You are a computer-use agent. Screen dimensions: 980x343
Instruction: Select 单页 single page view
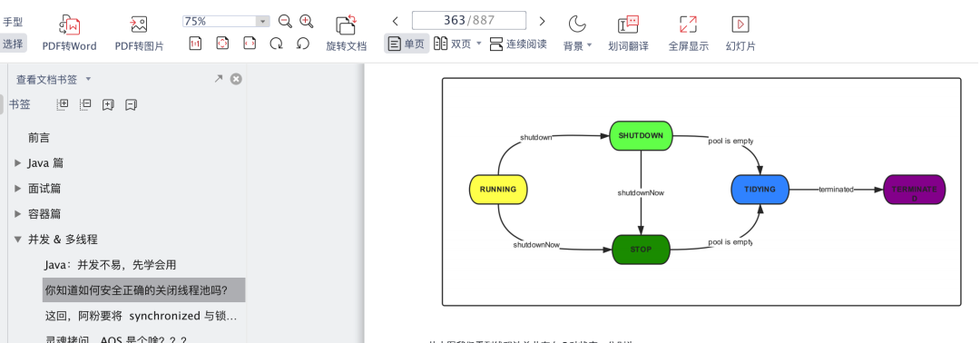(407, 44)
